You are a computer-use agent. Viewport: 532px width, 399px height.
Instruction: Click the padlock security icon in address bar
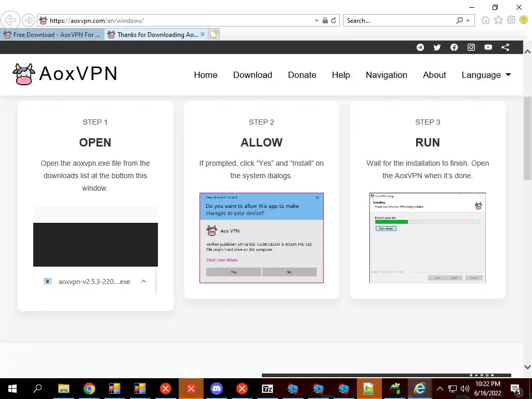325,20
